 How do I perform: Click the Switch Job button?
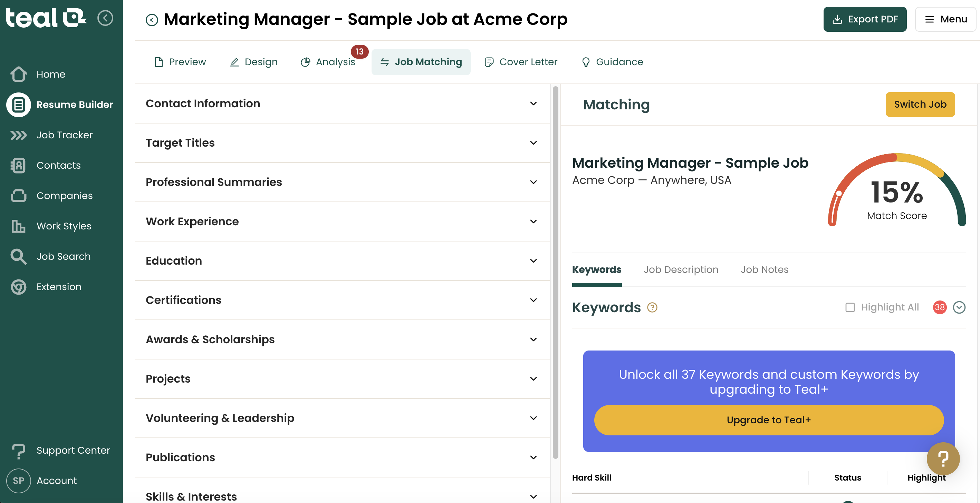point(920,104)
